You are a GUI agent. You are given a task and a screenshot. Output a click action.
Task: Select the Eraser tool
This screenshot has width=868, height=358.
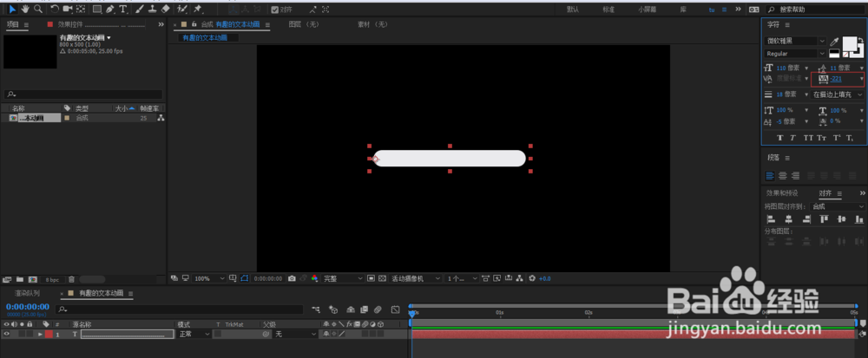(x=166, y=9)
